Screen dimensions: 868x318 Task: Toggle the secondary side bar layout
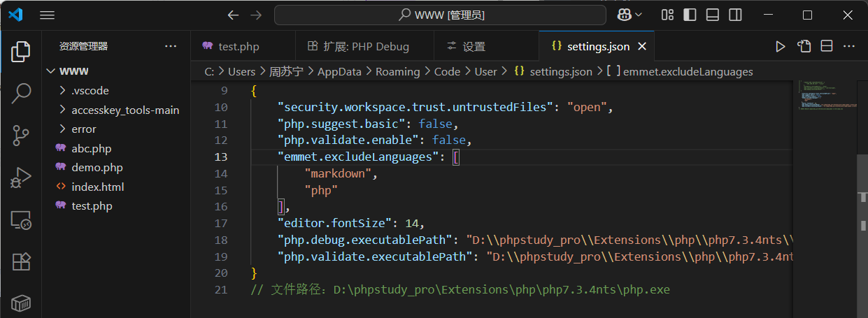[x=734, y=15]
